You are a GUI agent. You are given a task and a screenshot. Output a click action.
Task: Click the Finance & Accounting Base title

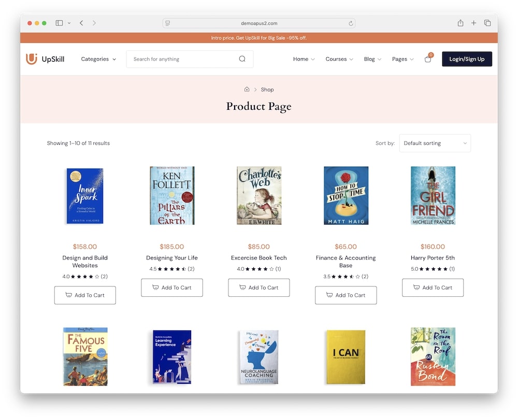coord(346,262)
